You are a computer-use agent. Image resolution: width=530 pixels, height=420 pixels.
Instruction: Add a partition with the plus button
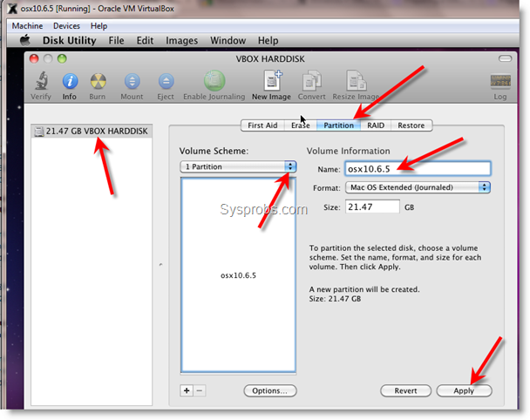pos(187,390)
